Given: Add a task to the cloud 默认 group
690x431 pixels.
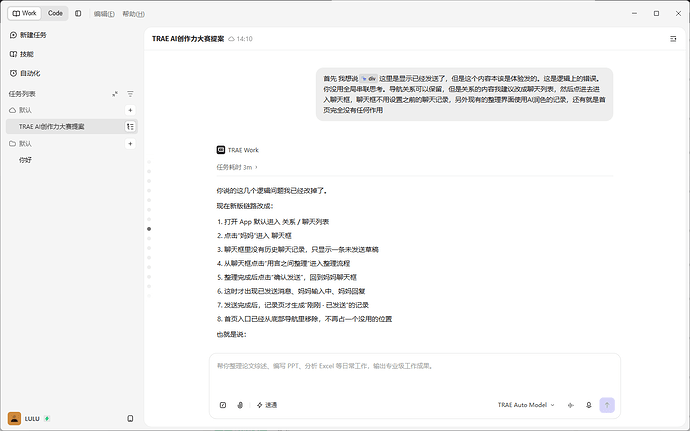Looking at the screenshot, I should pos(130,110).
